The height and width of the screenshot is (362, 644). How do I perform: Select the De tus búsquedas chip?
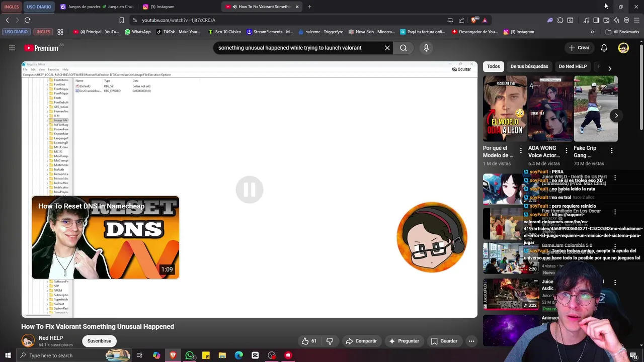point(529,66)
